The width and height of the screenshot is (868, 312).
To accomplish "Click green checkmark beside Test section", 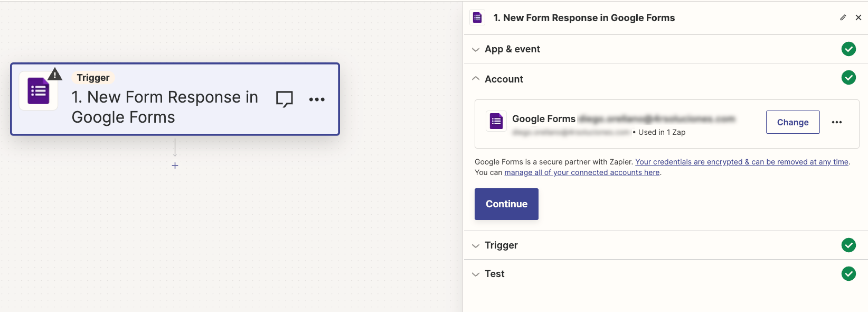I will (848, 274).
